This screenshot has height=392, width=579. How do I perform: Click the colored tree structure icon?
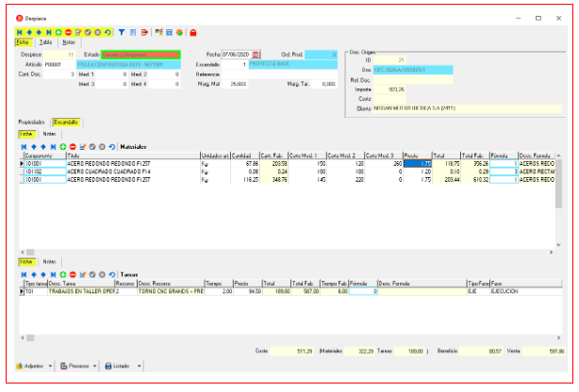(159, 32)
